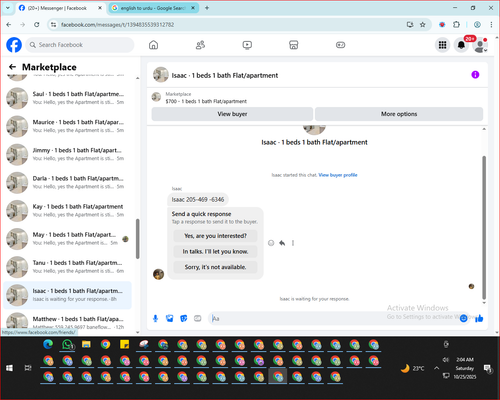Click the More options button
The width and height of the screenshot is (500, 400).
[399, 114]
